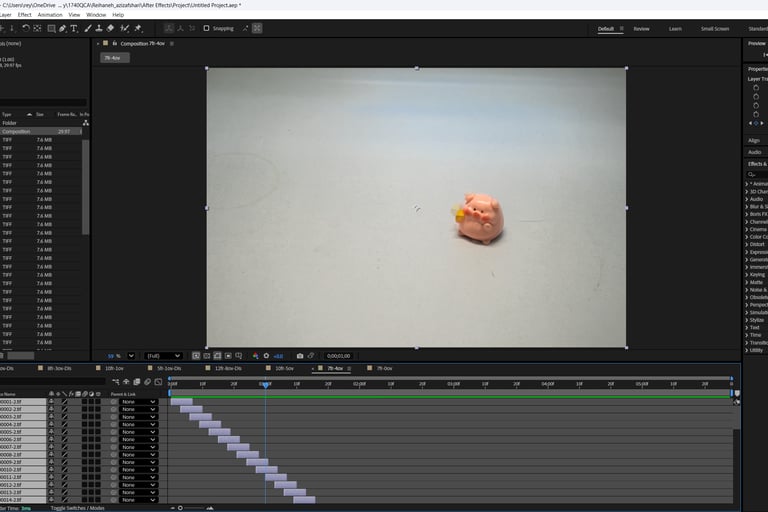Viewport: 768px width, 512px height.
Task: Click Toggle Switches / Modes
Action: (77, 508)
